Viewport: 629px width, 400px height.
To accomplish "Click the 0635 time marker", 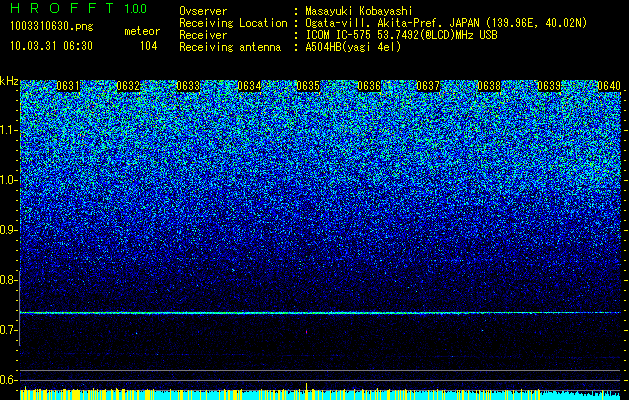I will [x=308, y=86].
